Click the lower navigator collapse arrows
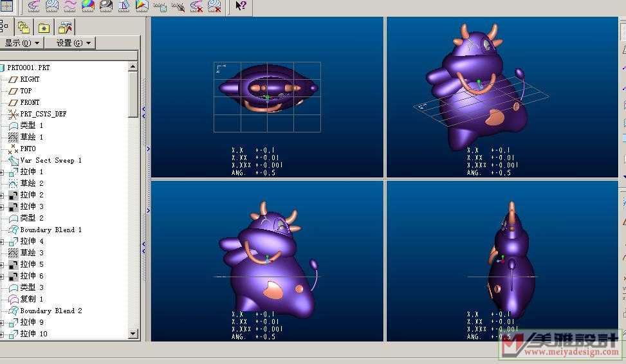This screenshot has height=364, width=626. [x=143, y=248]
